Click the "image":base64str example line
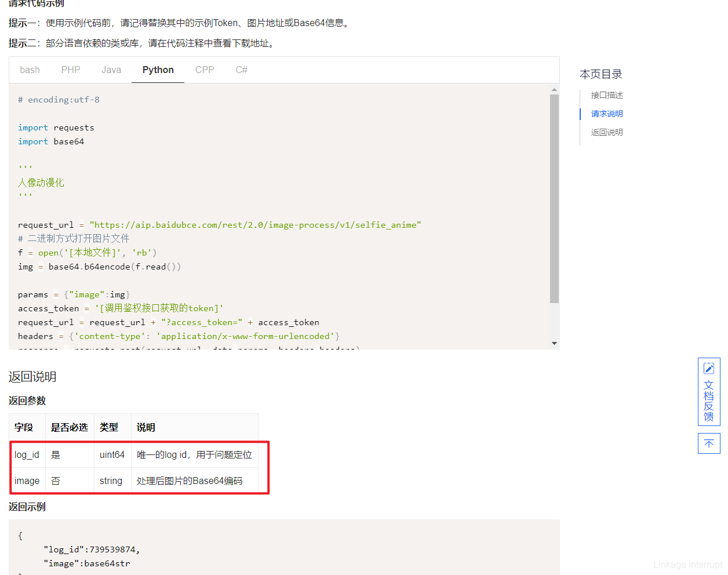The image size is (728, 575). [87, 563]
